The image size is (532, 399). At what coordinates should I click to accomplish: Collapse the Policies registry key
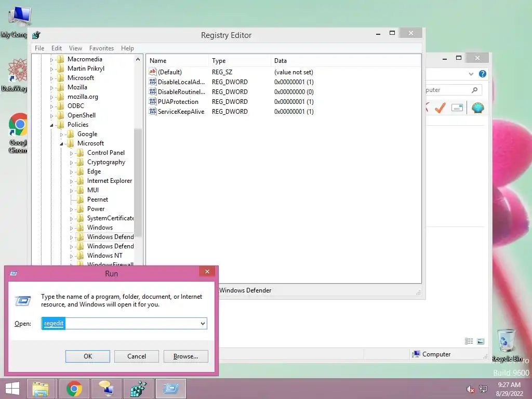pos(51,125)
